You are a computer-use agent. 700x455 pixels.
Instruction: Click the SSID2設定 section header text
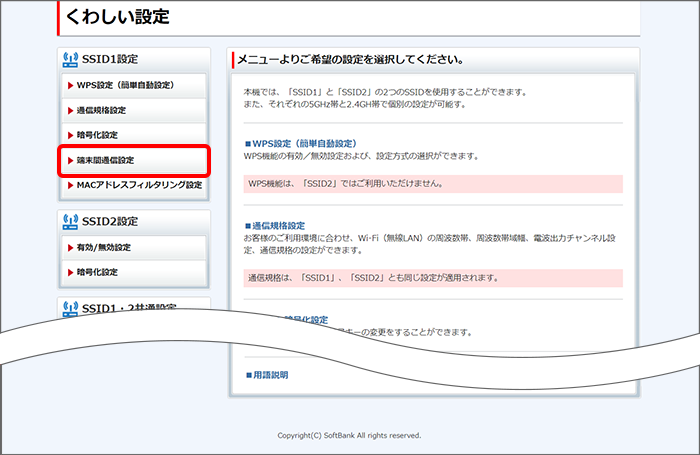point(110,221)
